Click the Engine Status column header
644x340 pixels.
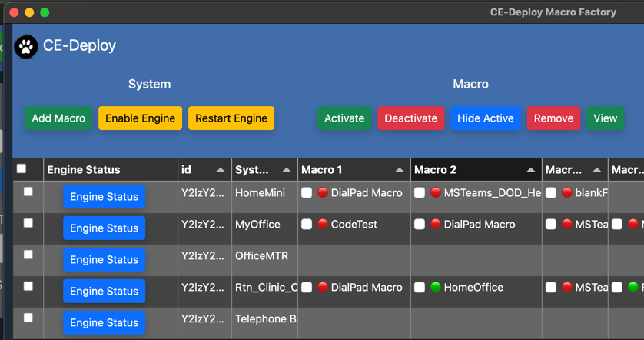coord(83,170)
